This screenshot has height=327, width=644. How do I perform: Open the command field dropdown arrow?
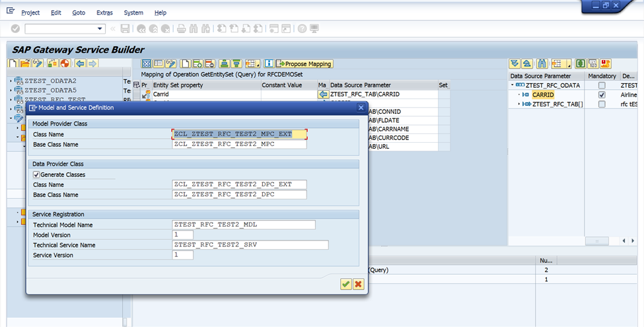click(99, 29)
